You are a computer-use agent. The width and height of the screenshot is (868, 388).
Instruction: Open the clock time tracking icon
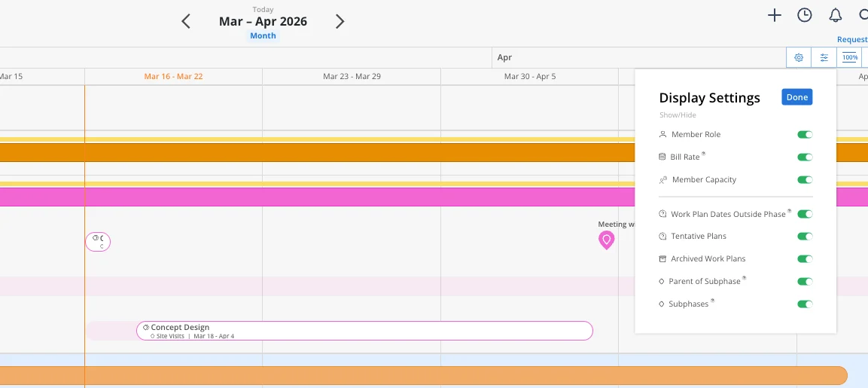pos(804,16)
